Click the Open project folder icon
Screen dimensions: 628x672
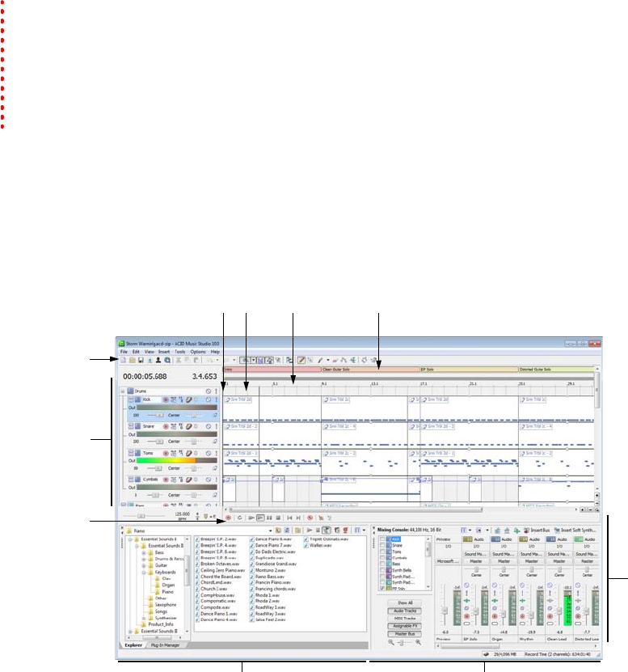(x=132, y=361)
